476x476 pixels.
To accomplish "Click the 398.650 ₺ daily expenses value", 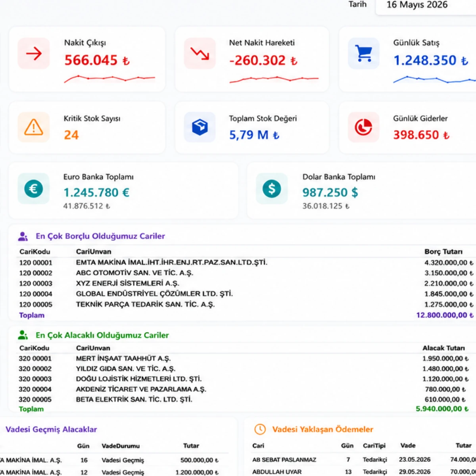I will pyautogui.click(x=421, y=135).
